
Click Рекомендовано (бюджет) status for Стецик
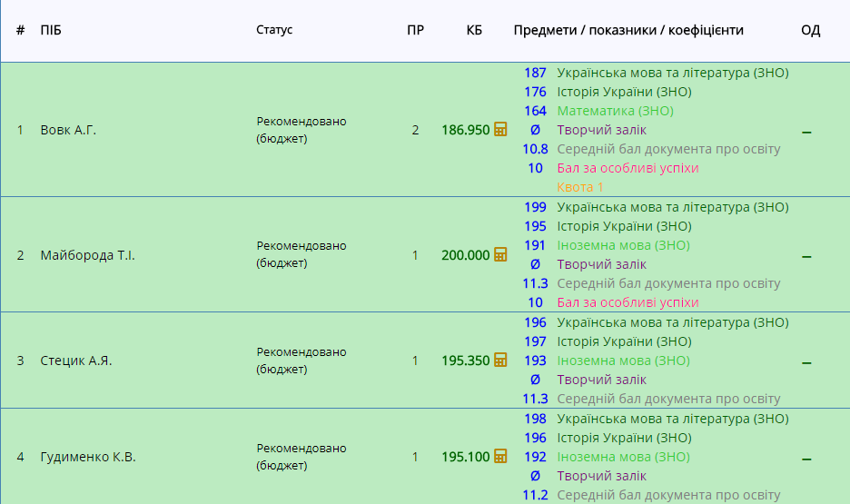[301, 361]
